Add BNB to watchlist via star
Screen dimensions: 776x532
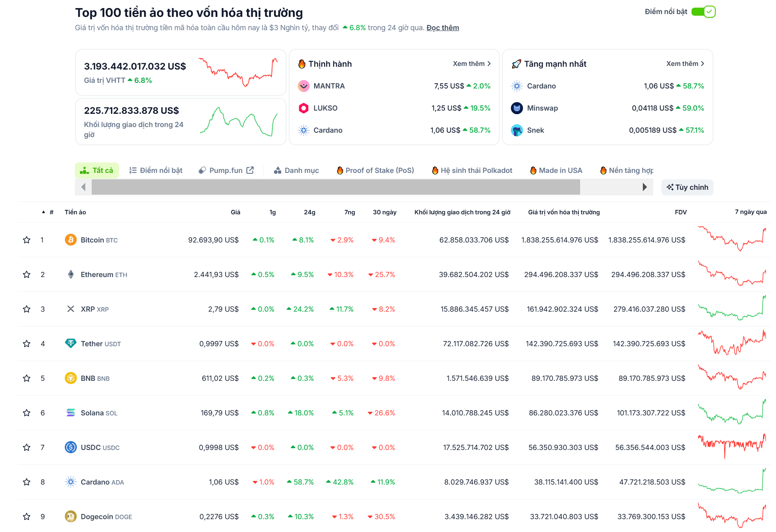27,378
